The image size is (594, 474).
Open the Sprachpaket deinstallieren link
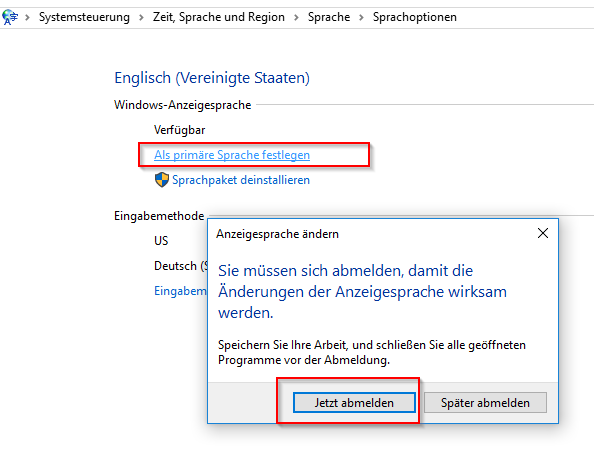tap(241, 180)
